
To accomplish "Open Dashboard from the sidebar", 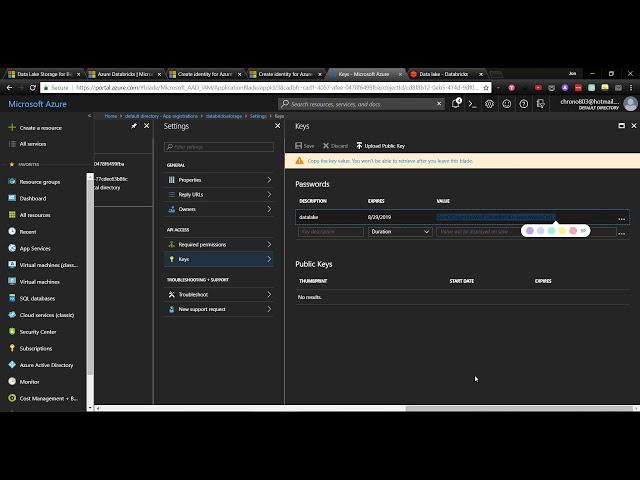I will tap(33, 198).
